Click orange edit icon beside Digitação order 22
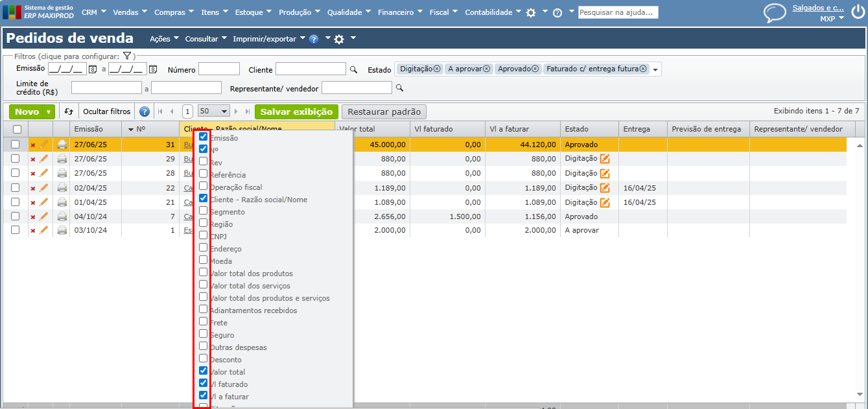This screenshot has height=409, width=868. point(605,188)
